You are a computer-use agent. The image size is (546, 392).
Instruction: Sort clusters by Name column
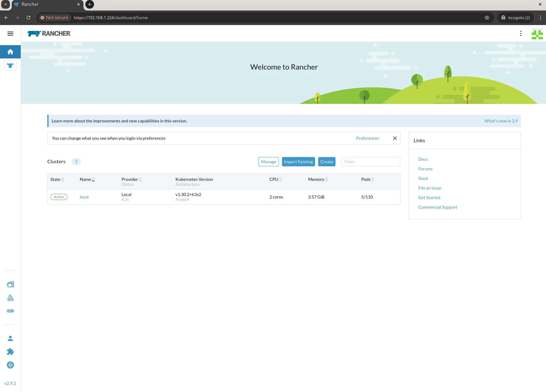87,179
